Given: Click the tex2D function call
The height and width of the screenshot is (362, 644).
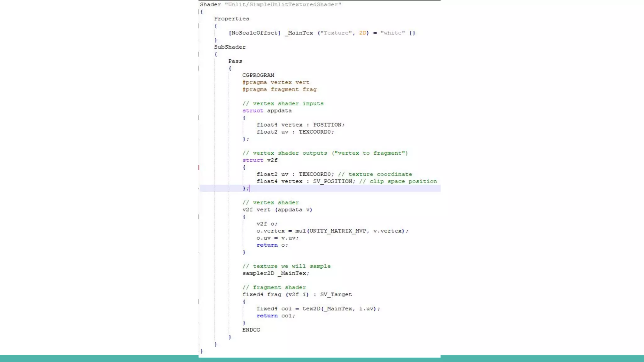Looking at the screenshot, I should [x=311, y=309].
